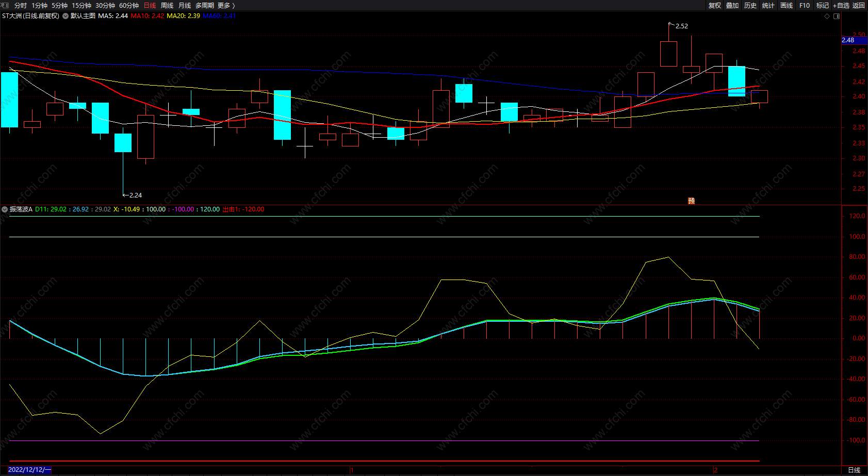
Task: Click the orange 预 marker icon on the chart
Action: pyautogui.click(x=692, y=201)
